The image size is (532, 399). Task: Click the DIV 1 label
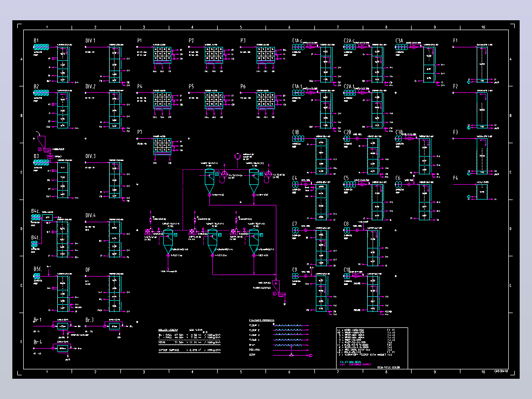tap(90, 40)
